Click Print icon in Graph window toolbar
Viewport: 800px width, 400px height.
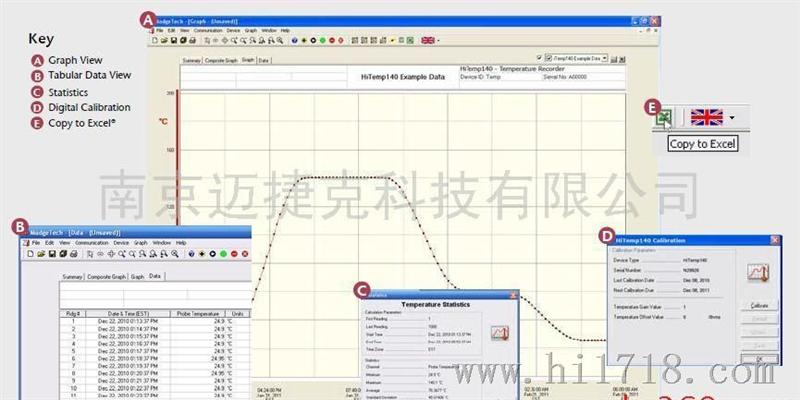pyautogui.click(x=192, y=40)
